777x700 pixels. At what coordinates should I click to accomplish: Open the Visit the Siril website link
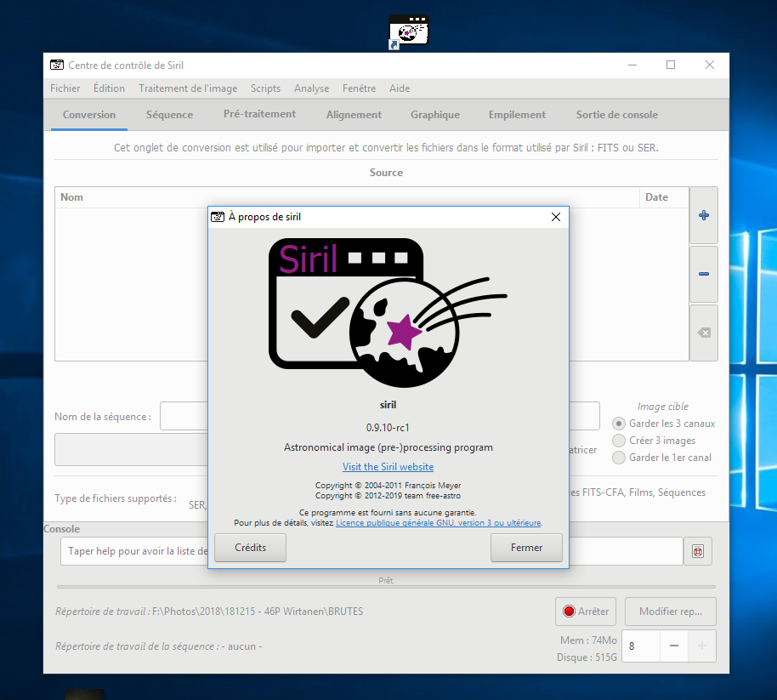pyautogui.click(x=388, y=467)
